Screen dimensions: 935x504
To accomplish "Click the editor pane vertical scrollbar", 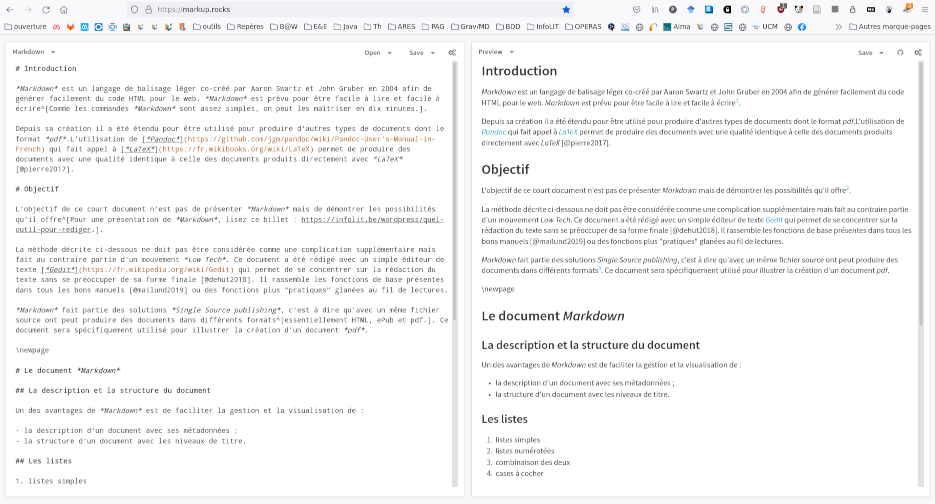I will point(455,191).
